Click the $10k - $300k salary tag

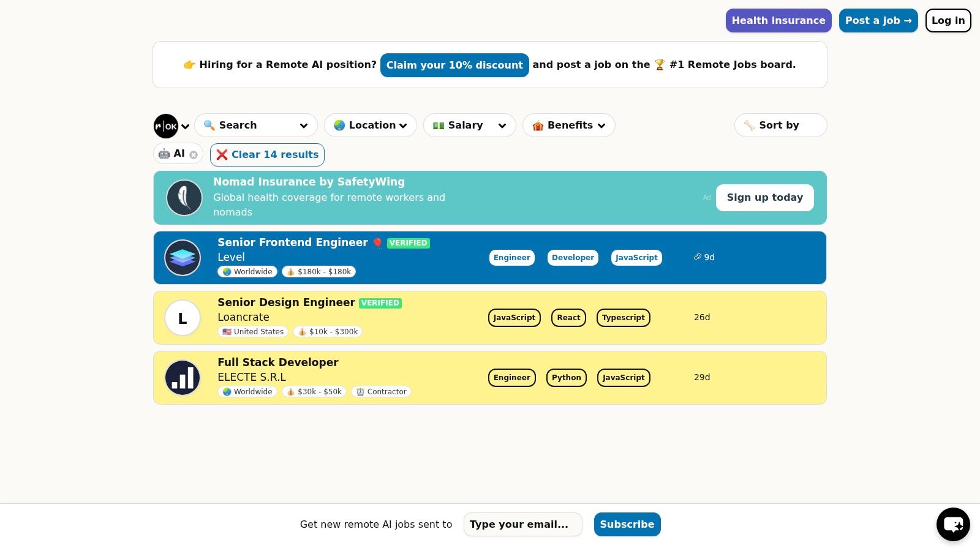(328, 332)
